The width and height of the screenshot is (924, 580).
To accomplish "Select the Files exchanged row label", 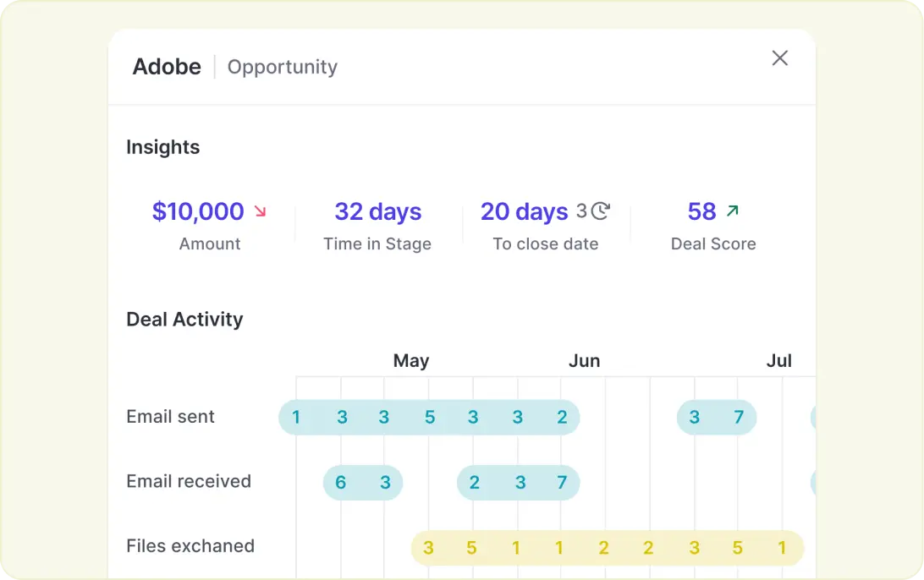I will [x=190, y=546].
